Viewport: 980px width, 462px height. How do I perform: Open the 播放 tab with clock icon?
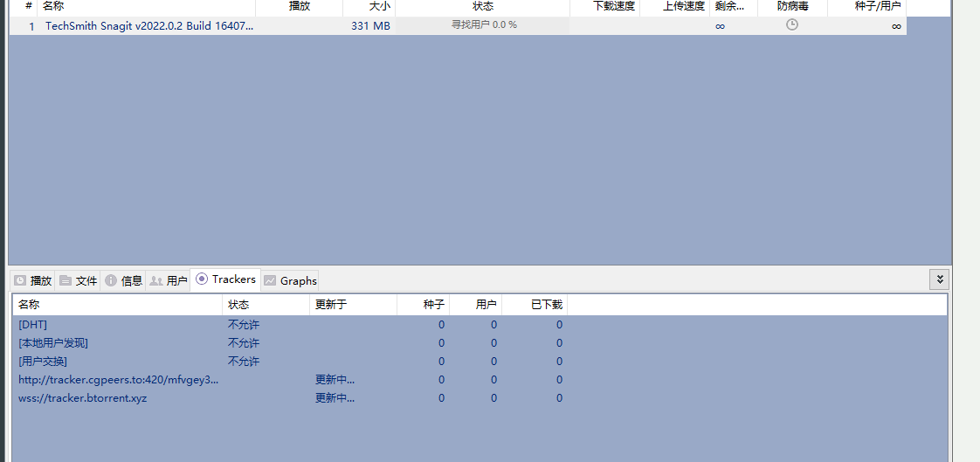pyautogui.click(x=33, y=280)
